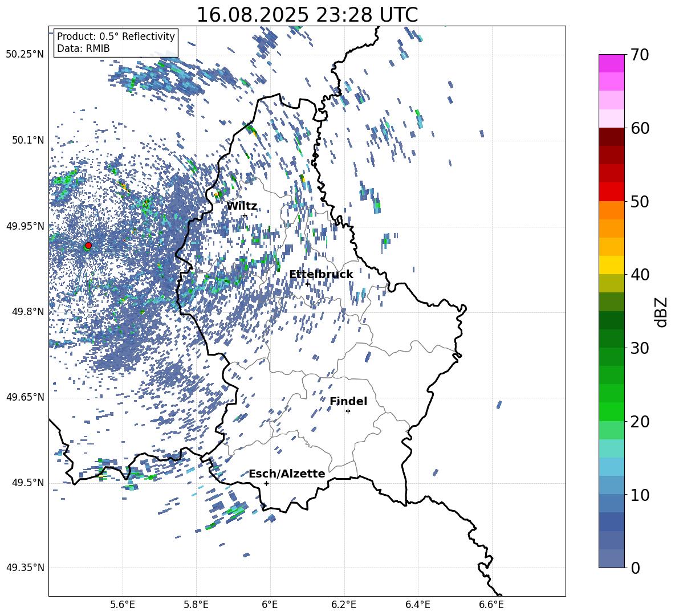The height and width of the screenshot is (616, 675).
Task: Click the dBZ colorbar label
Action: (x=662, y=312)
